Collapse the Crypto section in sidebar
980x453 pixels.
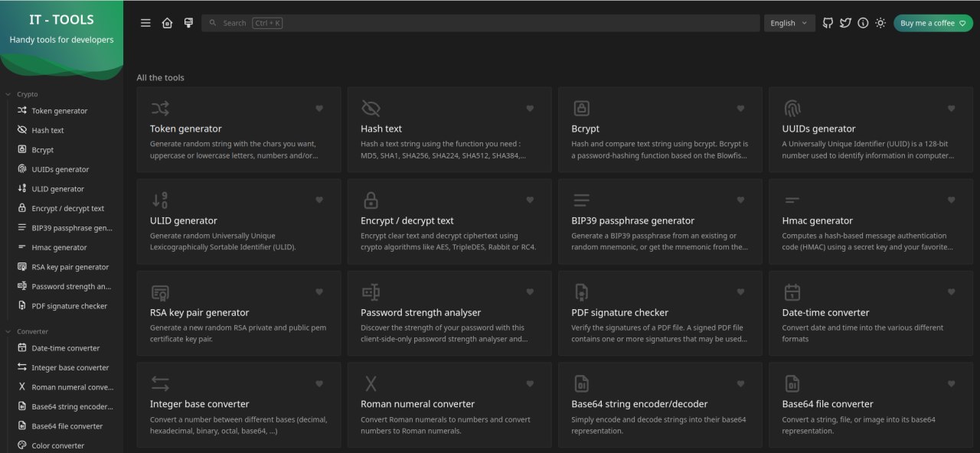click(x=28, y=94)
